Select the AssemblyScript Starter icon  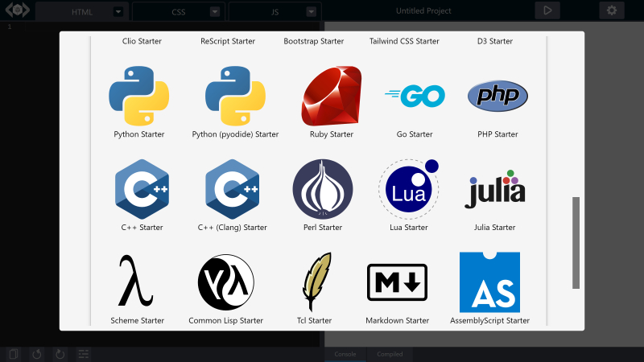(x=489, y=282)
